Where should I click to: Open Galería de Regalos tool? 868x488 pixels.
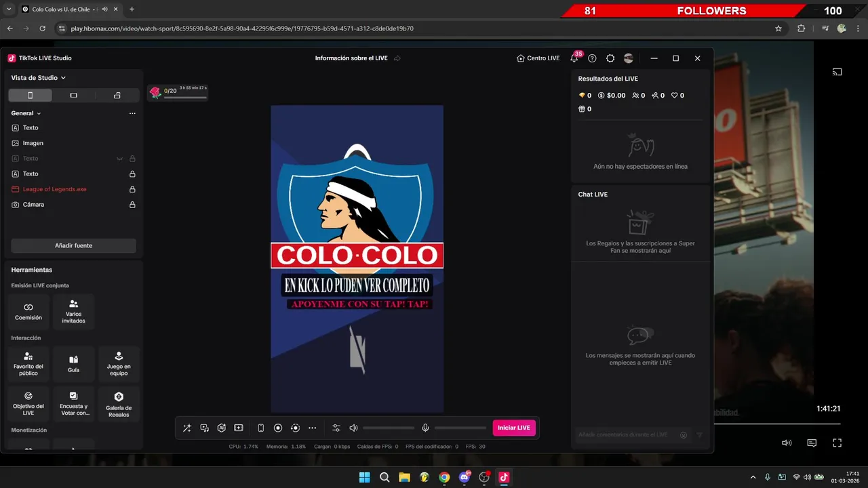click(119, 404)
